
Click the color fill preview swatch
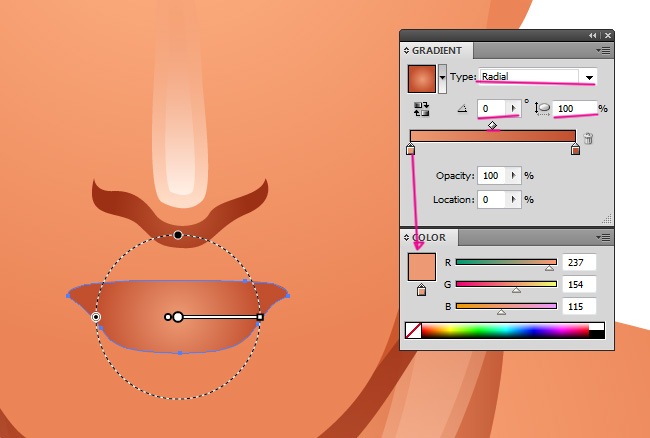(422, 267)
